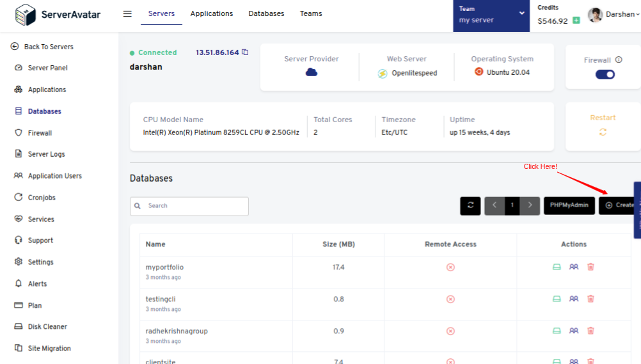Go to previous page of databases
Screen dimensions: 641x364
(495, 205)
